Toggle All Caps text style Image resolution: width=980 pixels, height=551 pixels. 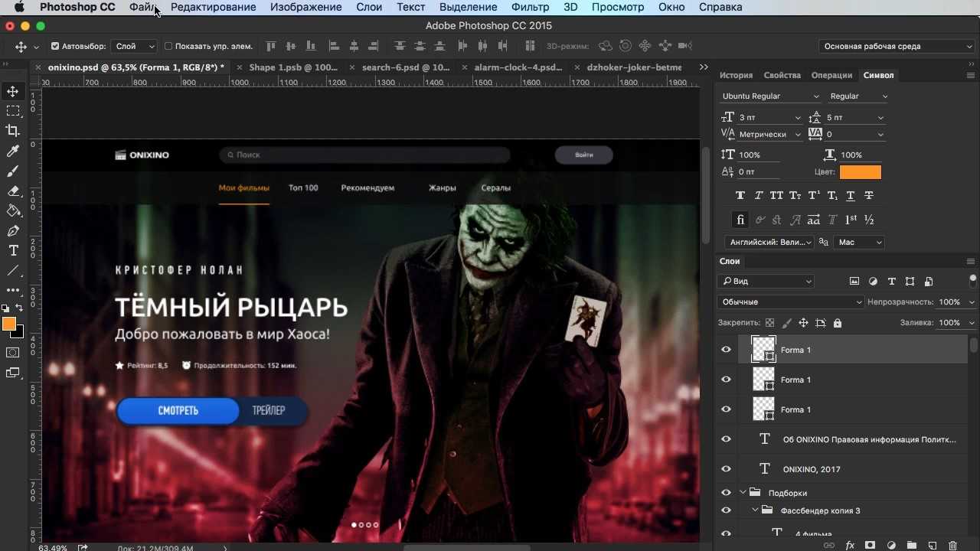[777, 196]
